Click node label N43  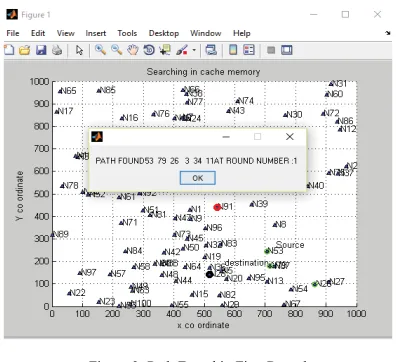237,110
